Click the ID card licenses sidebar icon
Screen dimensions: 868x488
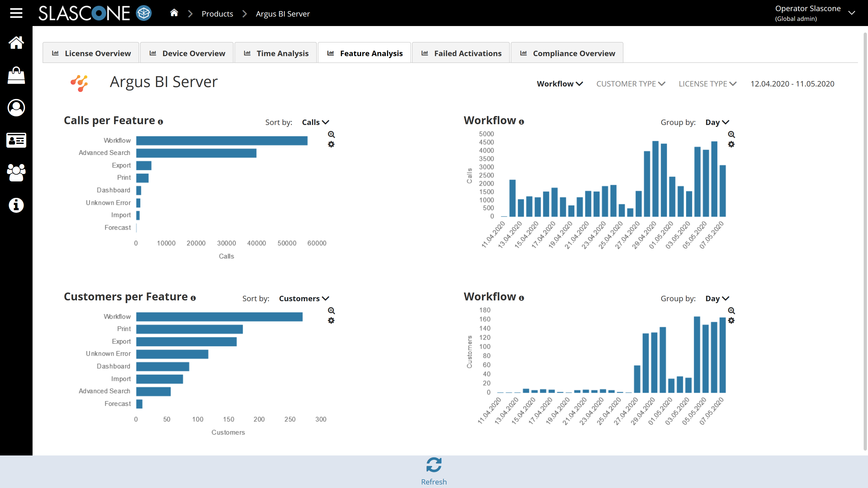(16, 140)
